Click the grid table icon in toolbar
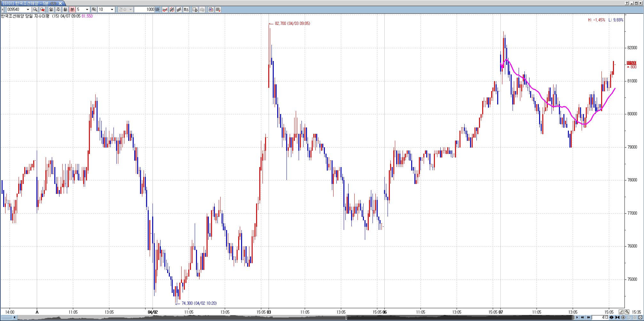The image size is (644, 321). point(218,10)
